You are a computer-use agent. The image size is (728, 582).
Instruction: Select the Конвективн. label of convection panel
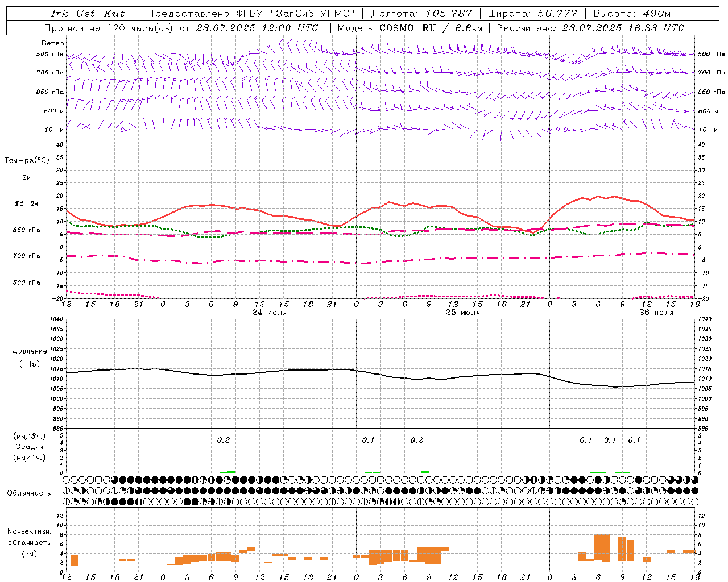(30, 531)
